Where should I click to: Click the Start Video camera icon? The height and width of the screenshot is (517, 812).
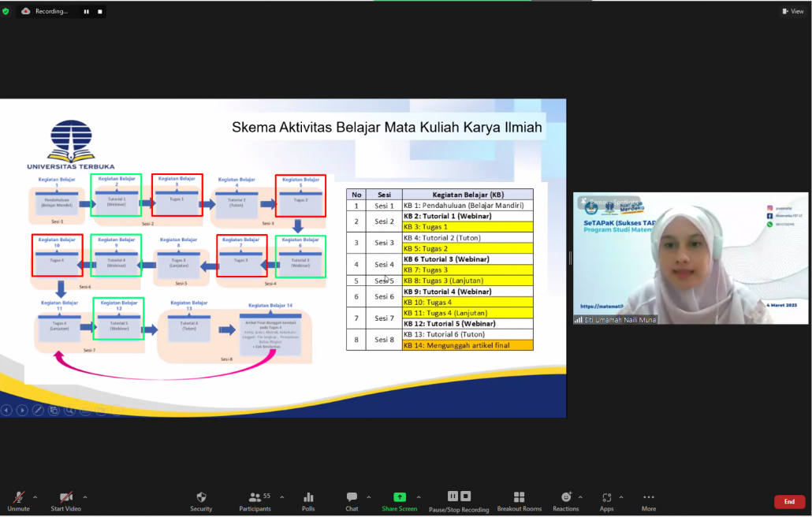[65, 497]
